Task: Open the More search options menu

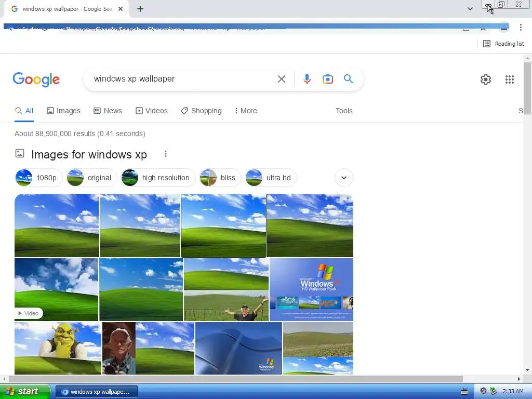Action: [246, 111]
